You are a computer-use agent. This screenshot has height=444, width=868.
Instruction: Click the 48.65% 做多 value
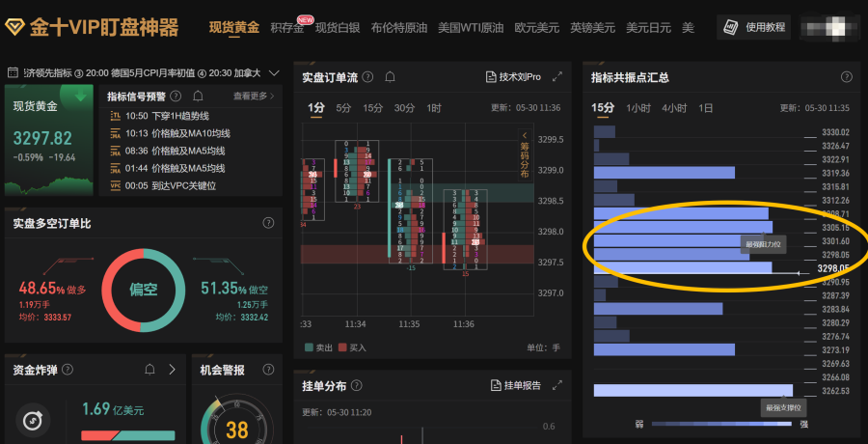coord(53,289)
